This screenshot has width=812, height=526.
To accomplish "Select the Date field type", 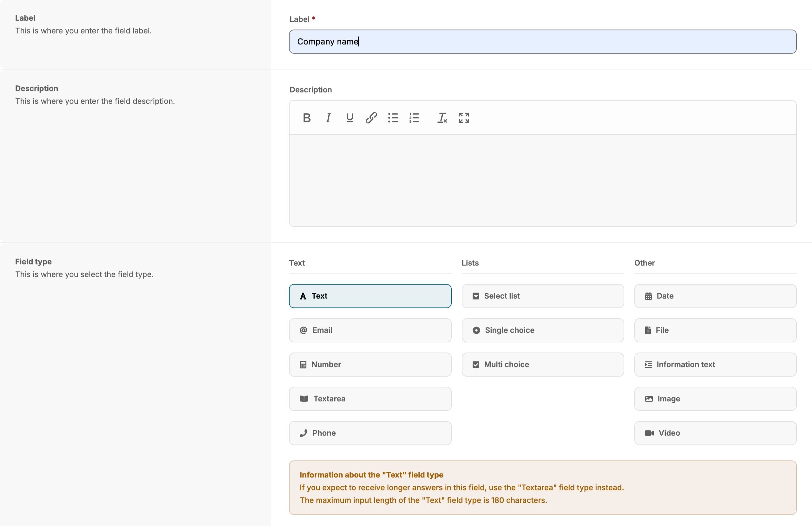I will [715, 296].
